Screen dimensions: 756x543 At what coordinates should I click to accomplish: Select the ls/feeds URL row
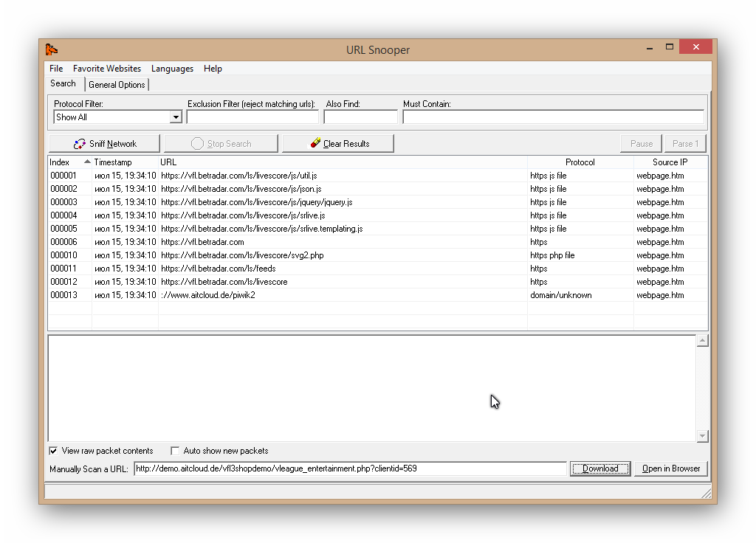coord(378,269)
